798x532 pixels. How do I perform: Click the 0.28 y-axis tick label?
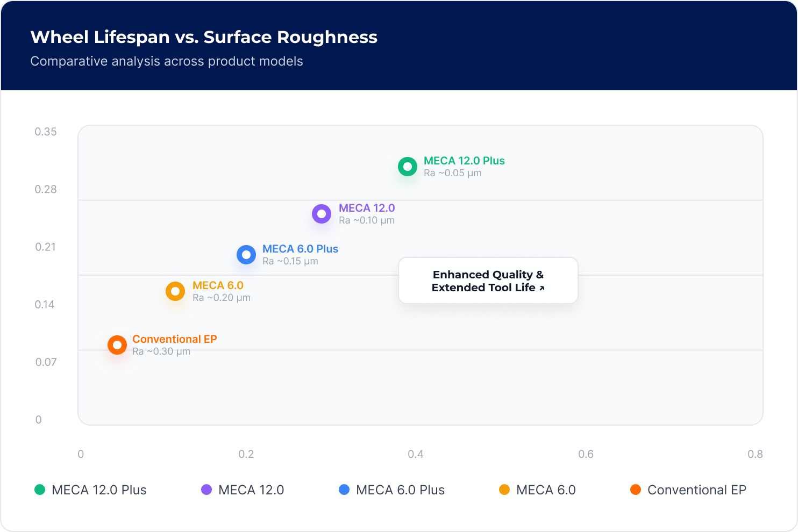coord(46,190)
